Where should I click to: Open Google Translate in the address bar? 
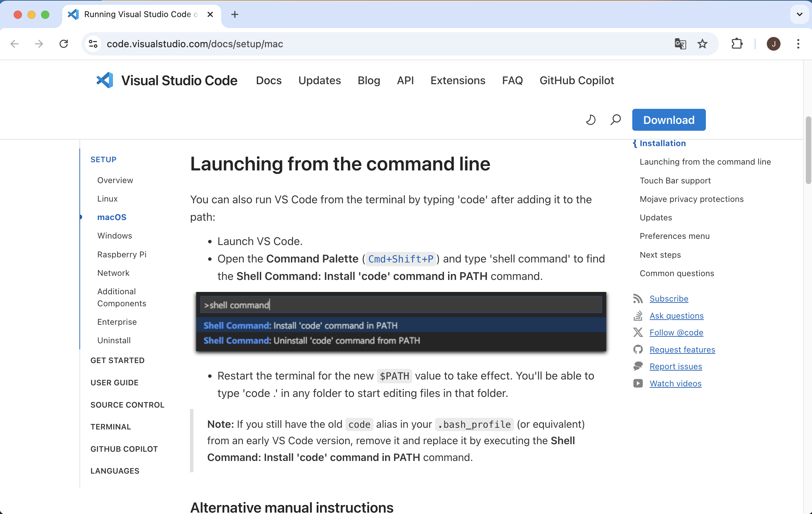click(x=680, y=44)
